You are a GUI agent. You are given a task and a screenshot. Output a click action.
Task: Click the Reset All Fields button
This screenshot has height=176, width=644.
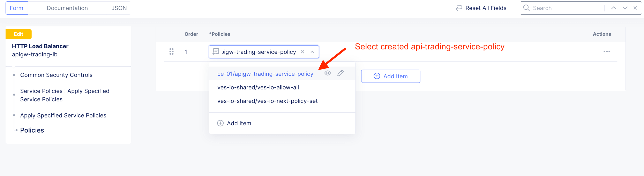coord(481,8)
